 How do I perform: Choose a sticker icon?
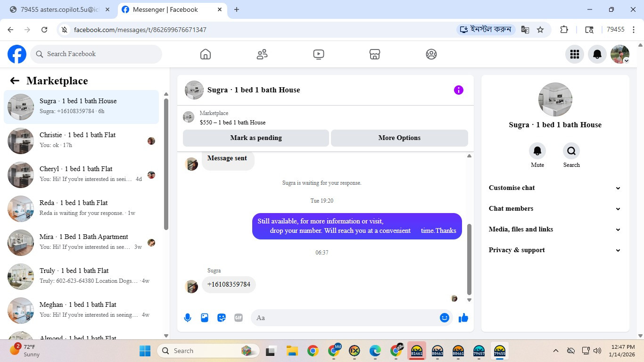click(222, 318)
